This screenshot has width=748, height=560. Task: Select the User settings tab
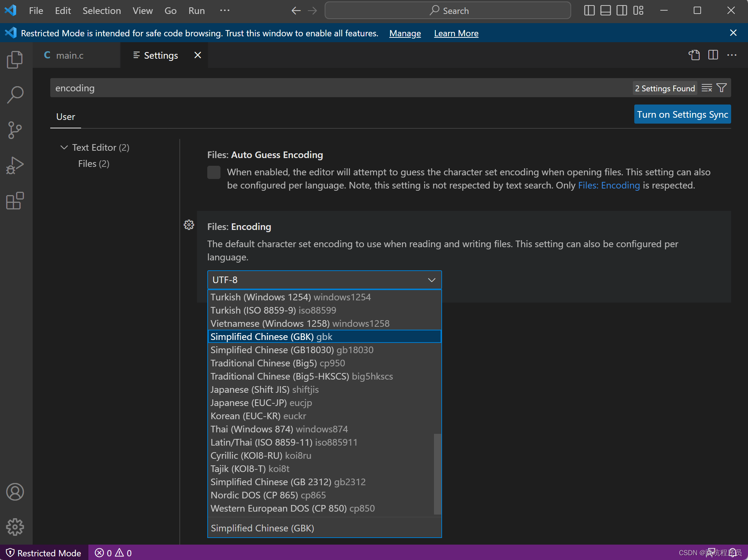tap(66, 117)
